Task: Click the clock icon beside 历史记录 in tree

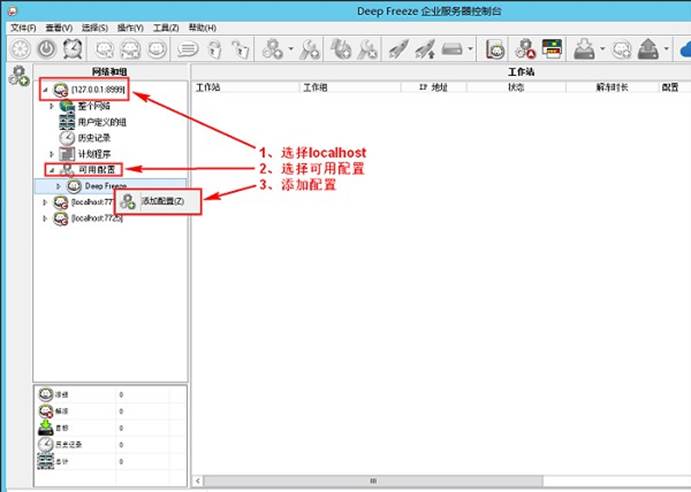Action: click(67, 138)
